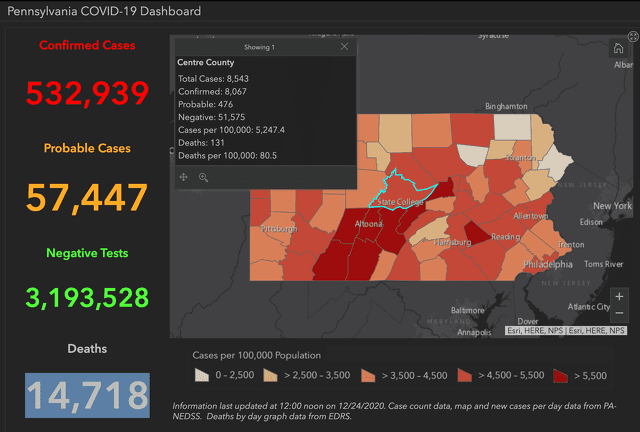This screenshot has width=640, height=432.
Task: Click the State College label on the map
Action: [400, 202]
